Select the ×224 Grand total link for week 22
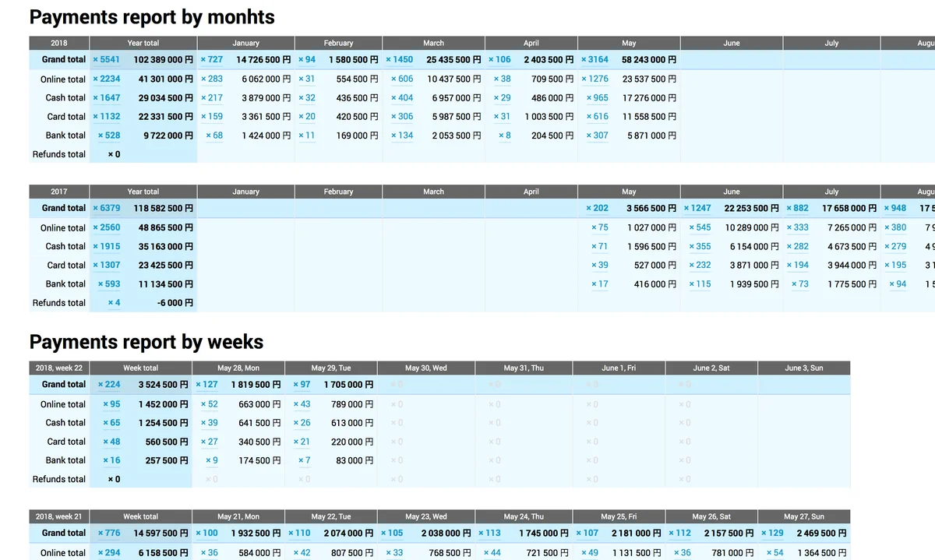This screenshot has width=935, height=560. (108, 384)
